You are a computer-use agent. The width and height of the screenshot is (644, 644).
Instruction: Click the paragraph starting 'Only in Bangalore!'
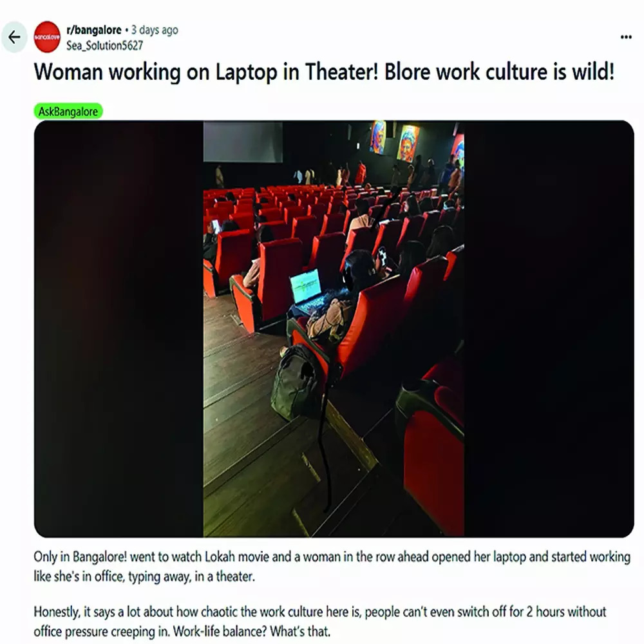(x=332, y=566)
